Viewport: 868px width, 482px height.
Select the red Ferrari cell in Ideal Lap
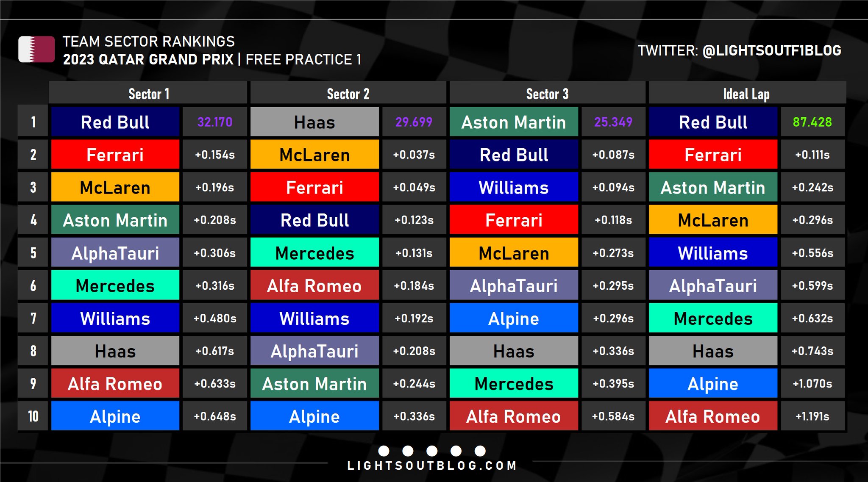click(713, 155)
